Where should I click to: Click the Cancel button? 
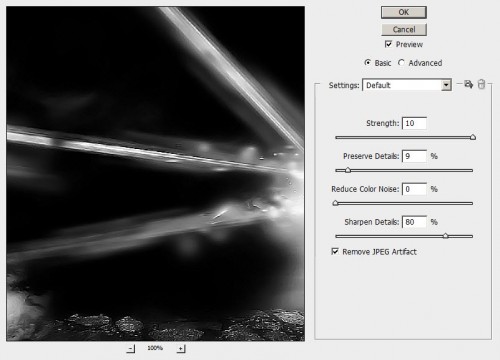click(404, 30)
